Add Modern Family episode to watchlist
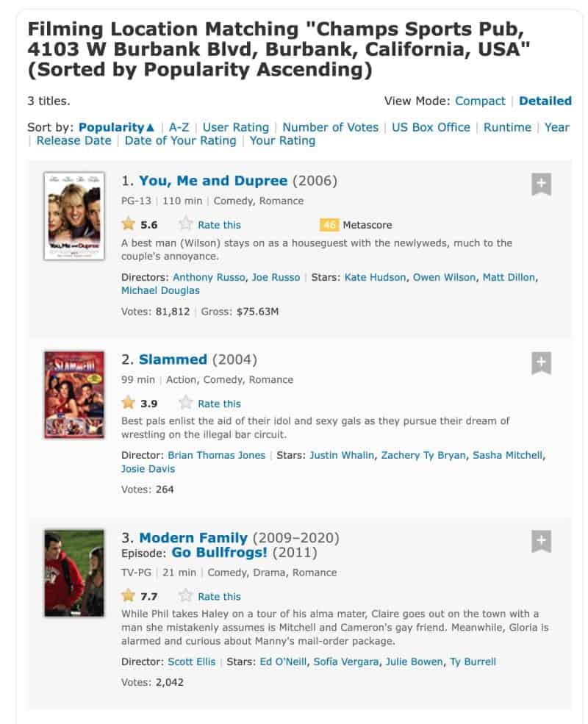The image size is (588, 724). (541, 541)
